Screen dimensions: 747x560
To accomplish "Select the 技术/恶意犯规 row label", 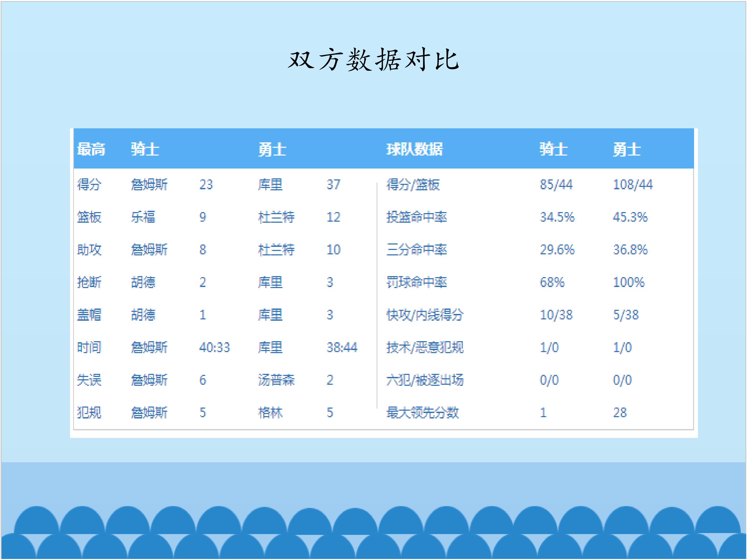I will 425,347.
